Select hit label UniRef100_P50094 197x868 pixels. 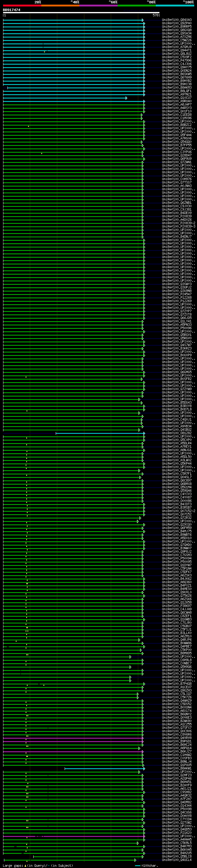point(177,558)
